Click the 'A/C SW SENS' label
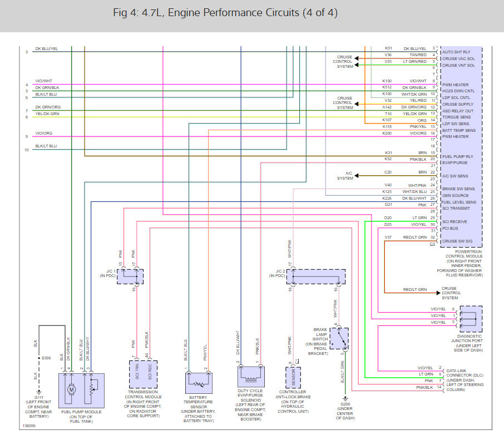Image resolution: width=504 pixels, height=440 pixels. pos(455,176)
